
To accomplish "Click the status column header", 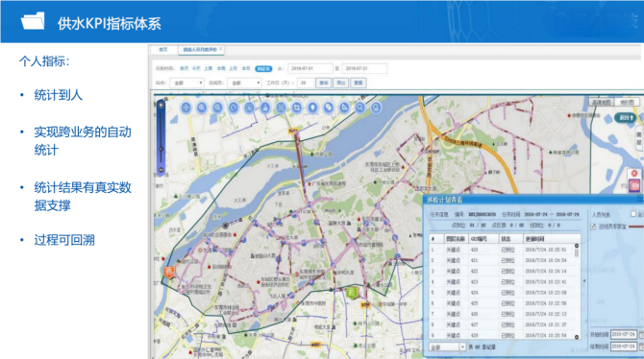I will (x=510, y=239).
